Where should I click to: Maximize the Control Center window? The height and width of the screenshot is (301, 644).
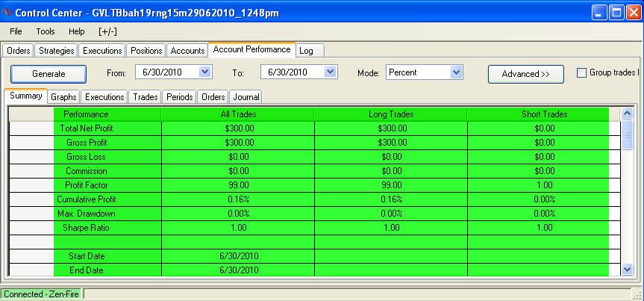[x=617, y=13]
